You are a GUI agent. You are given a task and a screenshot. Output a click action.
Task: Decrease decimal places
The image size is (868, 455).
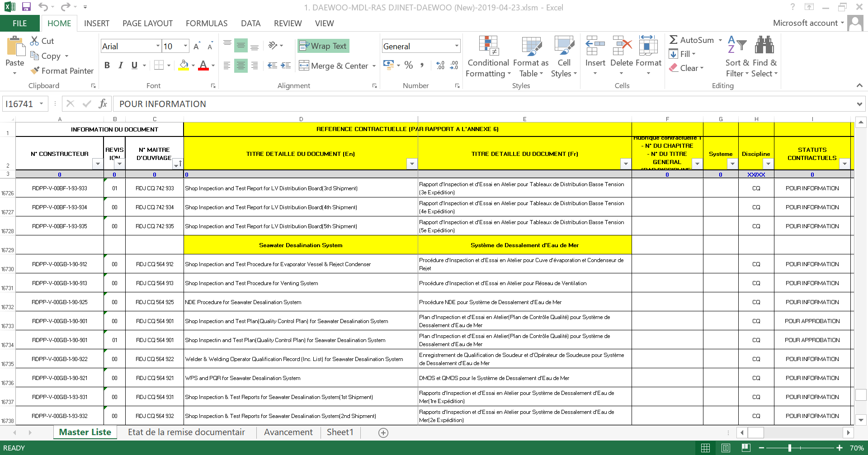coord(454,65)
